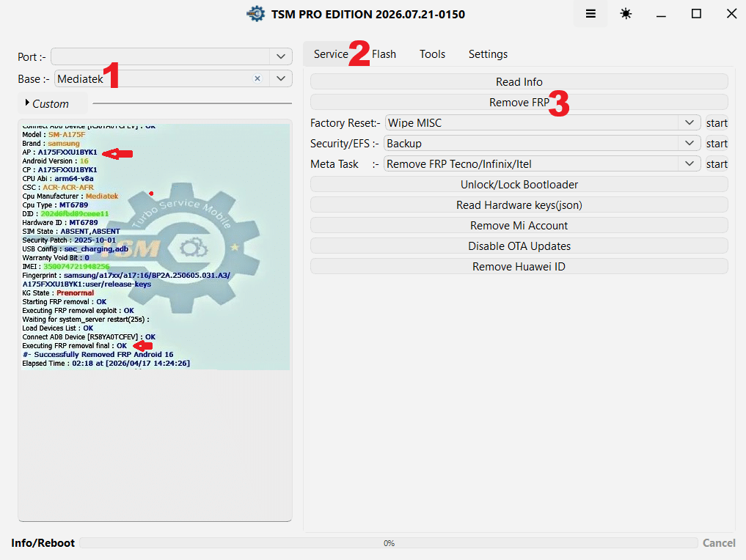The image size is (746, 560).
Task: Click the Cancel button
Action: point(719,543)
